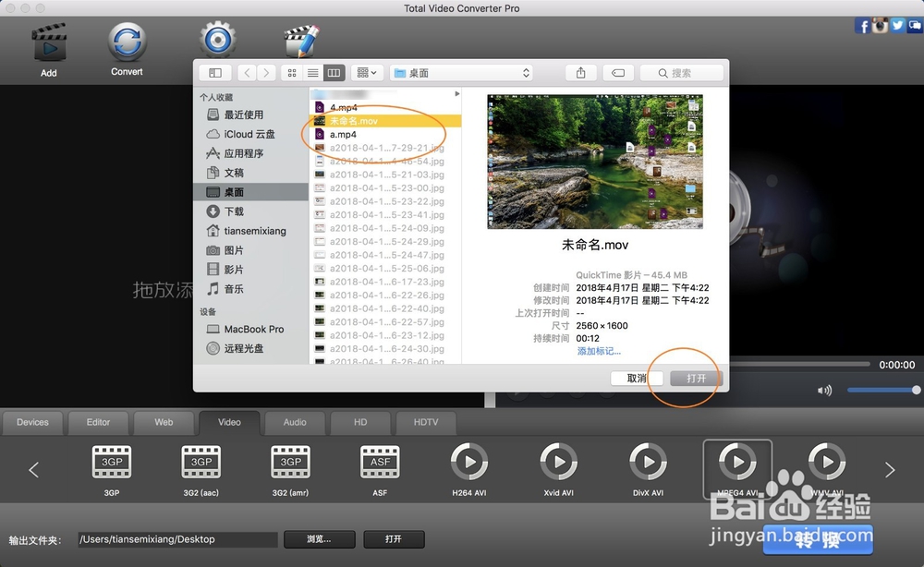This screenshot has width=924, height=567.
Task: Switch to the Audio tab
Action: [295, 422]
